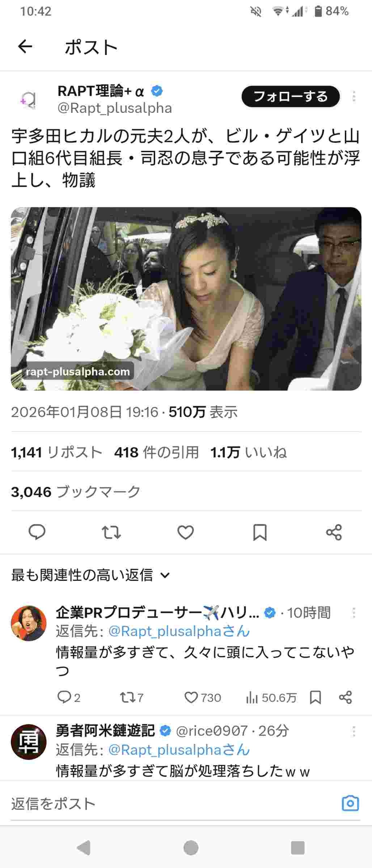View the 1,141 リポスト list
The height and width of the screenshot is (868, 372).
pyautogui.click(x=57, y=452)
